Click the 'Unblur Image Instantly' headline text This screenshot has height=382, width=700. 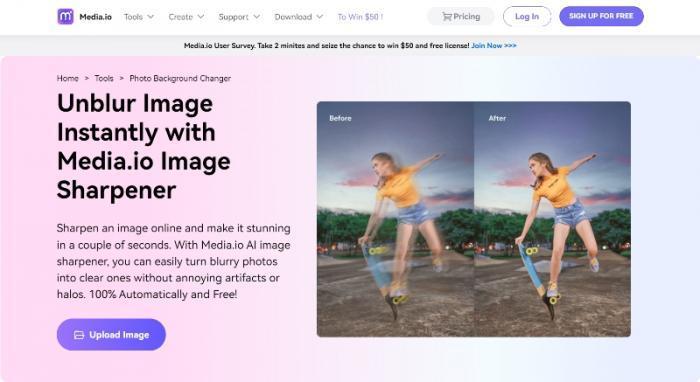[144, 147]
